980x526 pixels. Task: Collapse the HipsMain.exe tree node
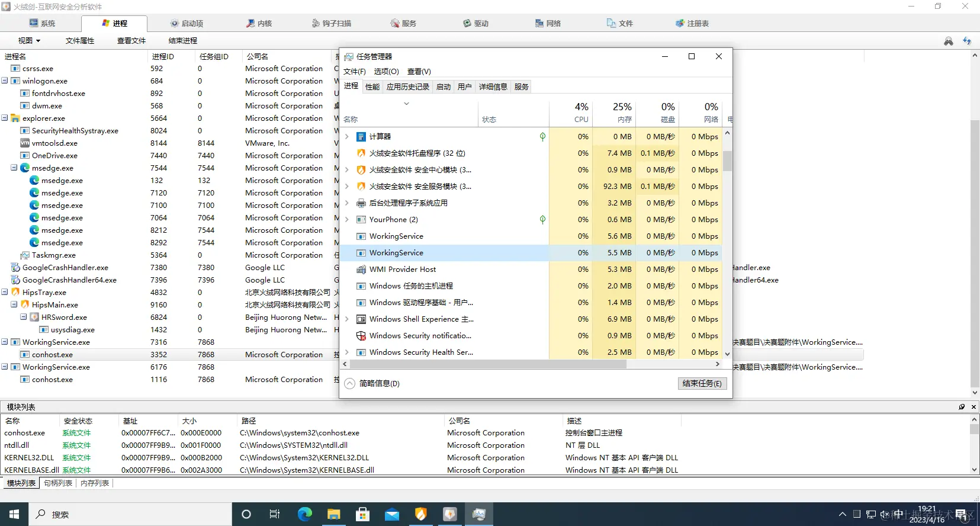14,304
